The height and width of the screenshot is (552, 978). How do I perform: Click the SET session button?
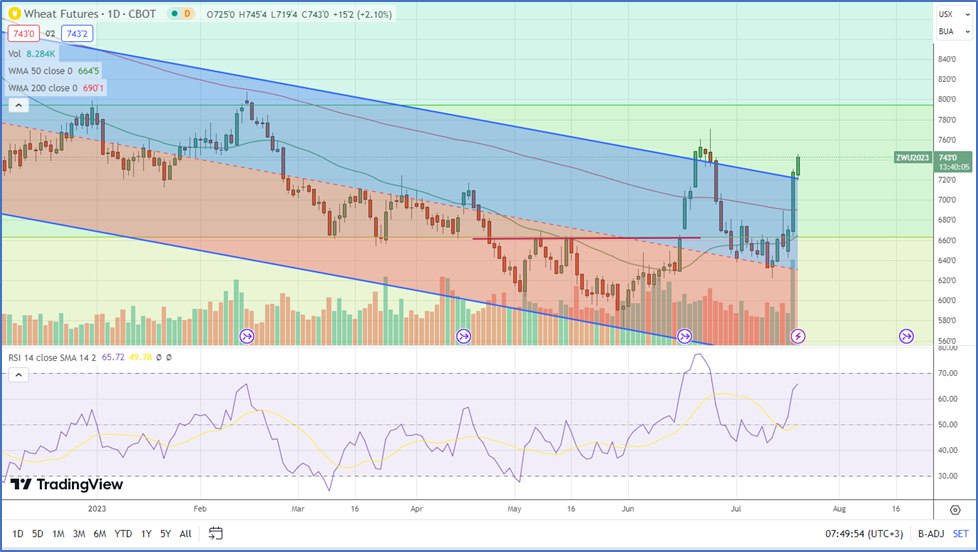tap(961, 534)
